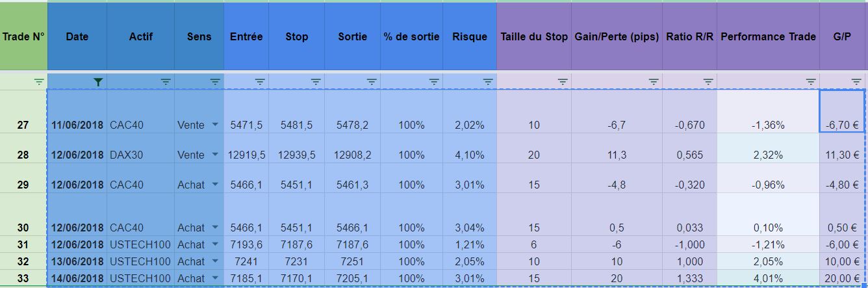Click the Ratio R/R filter icon

coord(708,82)
